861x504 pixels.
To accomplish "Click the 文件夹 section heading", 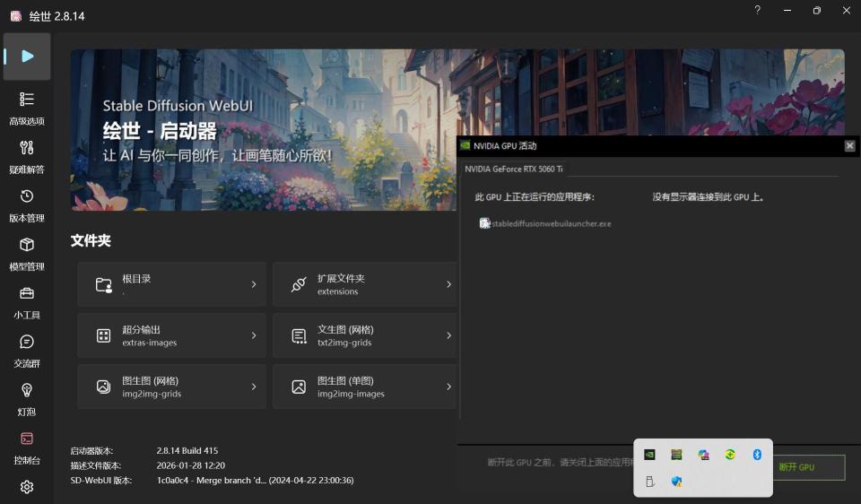I will click(91, 240).
